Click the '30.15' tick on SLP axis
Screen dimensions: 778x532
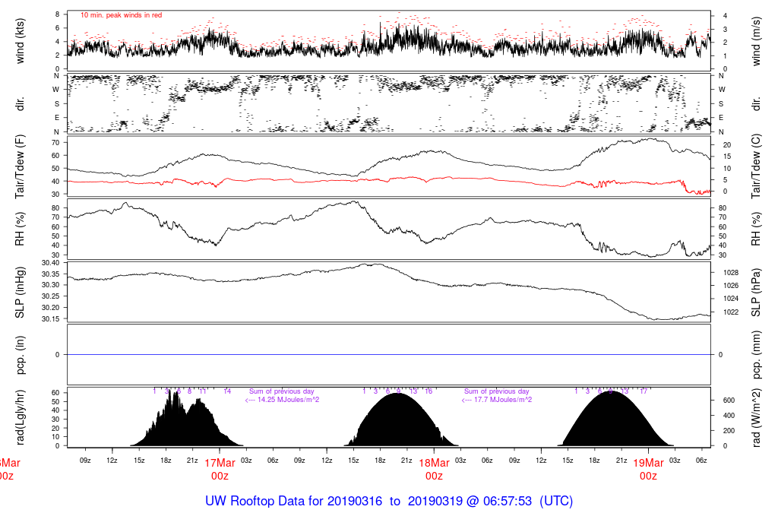[51, 319]
